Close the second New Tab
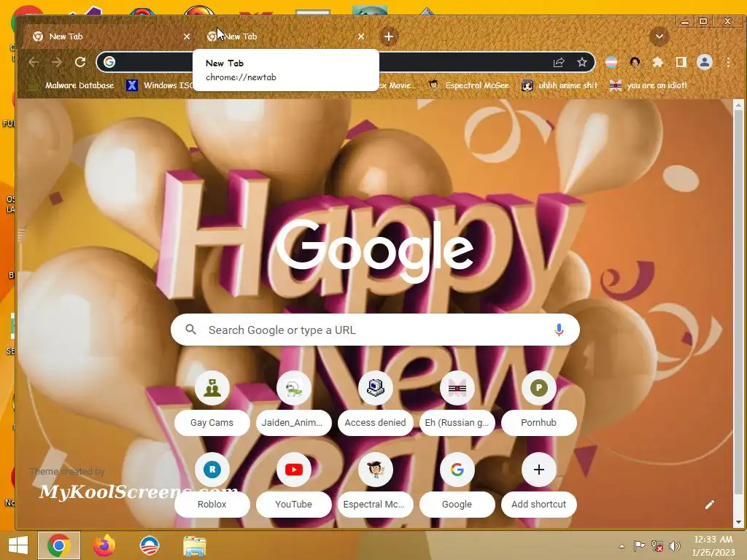Screen dimensions: 747x560 [x=361, y=36]
